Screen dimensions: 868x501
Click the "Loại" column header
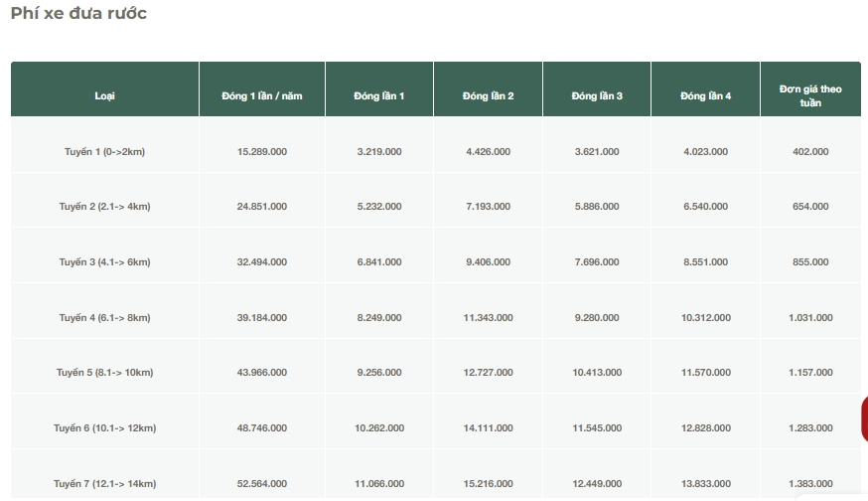(104, 96)
